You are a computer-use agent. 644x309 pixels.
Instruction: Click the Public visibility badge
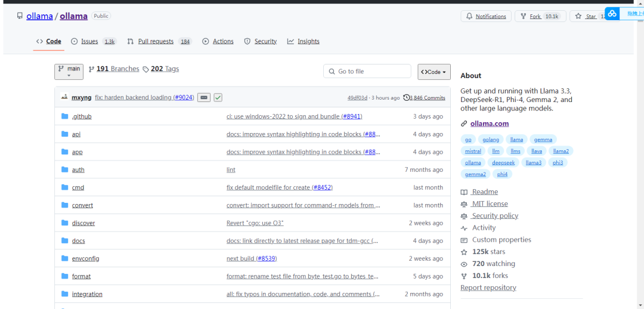pos(101,16)
